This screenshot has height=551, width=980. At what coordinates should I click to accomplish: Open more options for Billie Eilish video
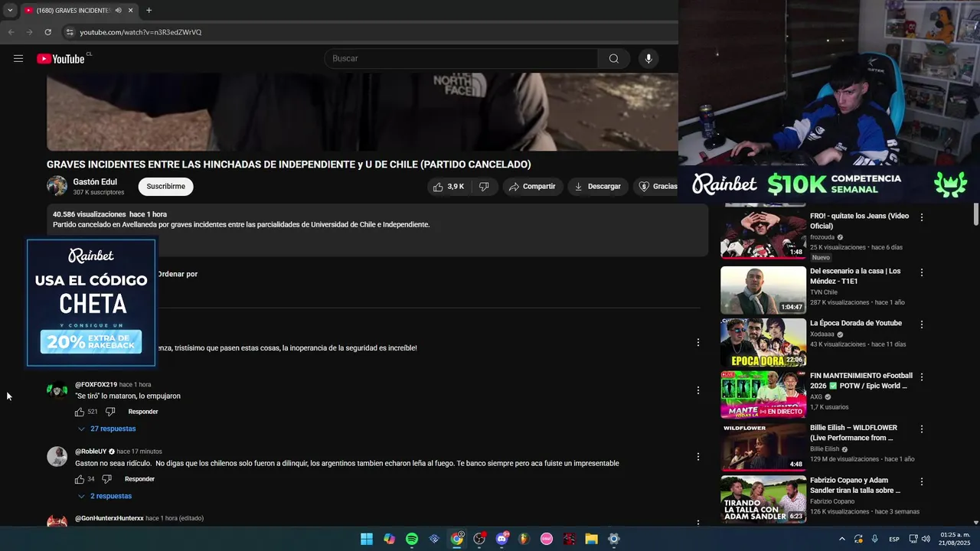click(922, 429)
